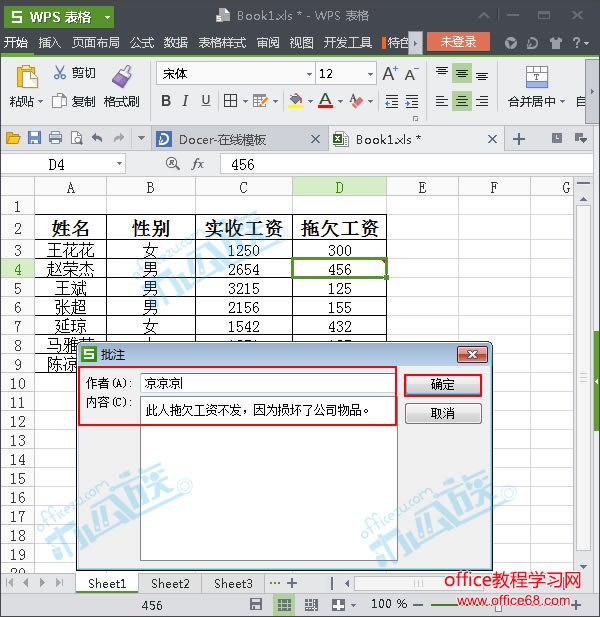600x617 pixels.
Task: Cancel the comment dialog with 取消
Action: (x=443, y=413)
